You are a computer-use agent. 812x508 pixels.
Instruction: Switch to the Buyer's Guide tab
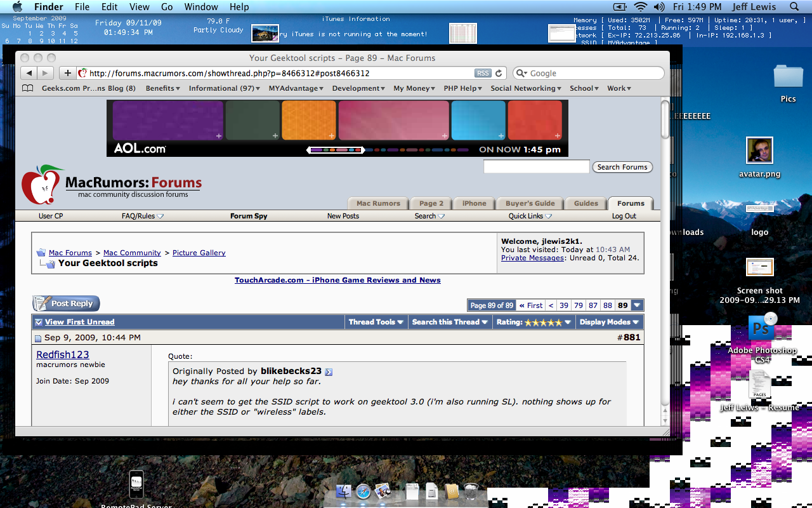[x=530, y=203]
